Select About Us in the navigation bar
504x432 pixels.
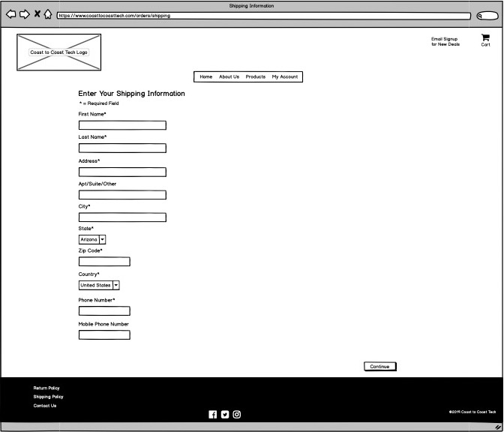pos(229,76)
